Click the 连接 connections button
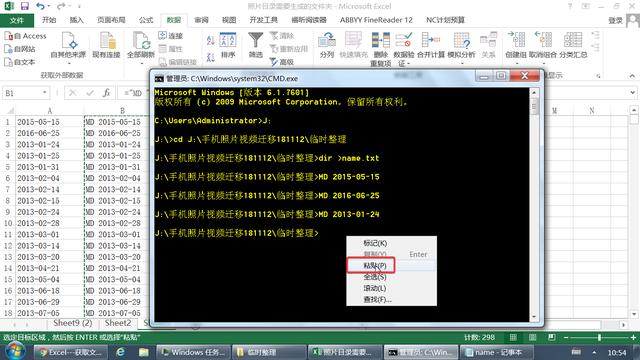This screenshot has width=640, height=360. tap(171, 36)
